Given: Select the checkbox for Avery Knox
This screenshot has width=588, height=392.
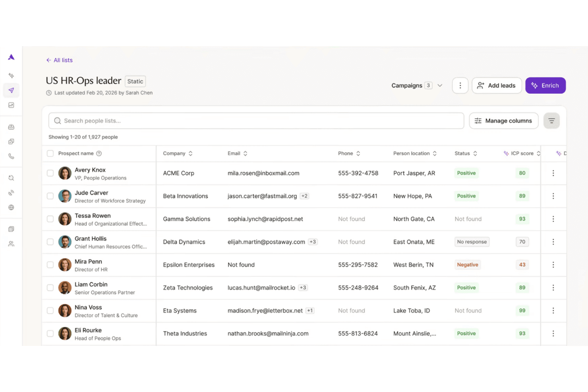Looking at the screenshot, I should click(x=50, y=173).
